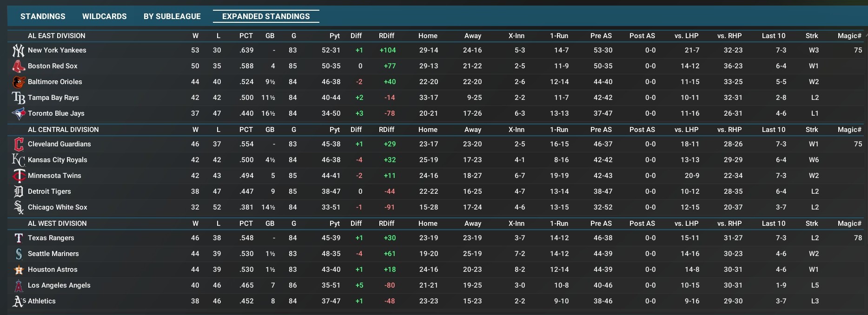
Task: Open the Tampa Bay Rays team link
Action: (x=53, y=98)
